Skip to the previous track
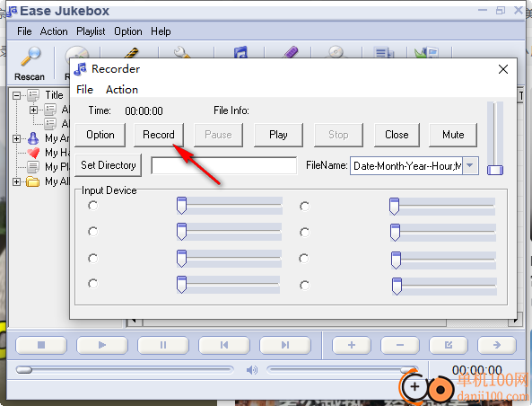Image resolution: width=532 pixels, height=406 pixels. 224,345
